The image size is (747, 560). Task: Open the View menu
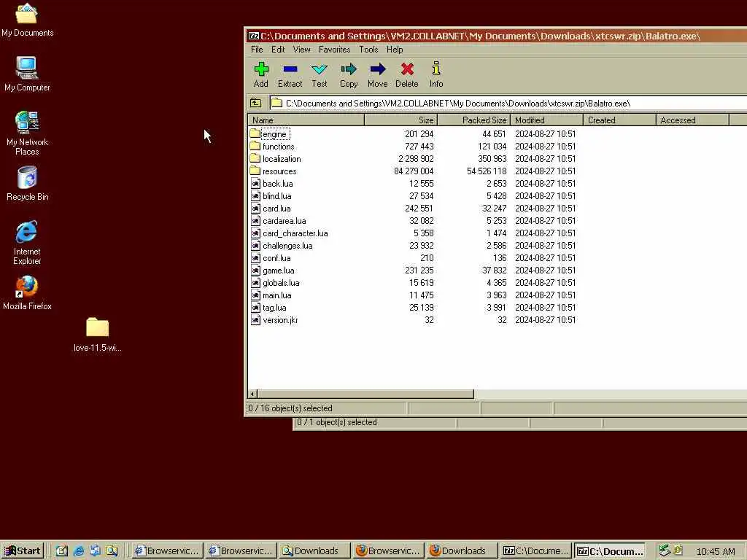(x=301, y=50)
